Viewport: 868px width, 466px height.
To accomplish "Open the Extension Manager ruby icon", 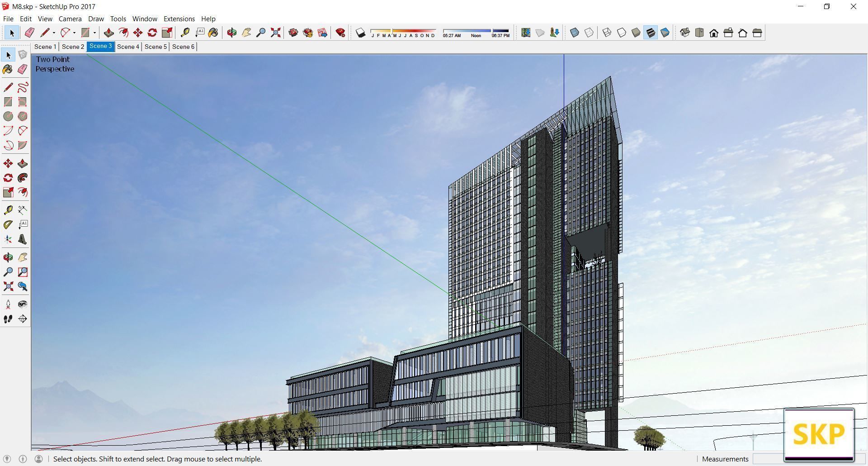I will [x=341, y=33].
